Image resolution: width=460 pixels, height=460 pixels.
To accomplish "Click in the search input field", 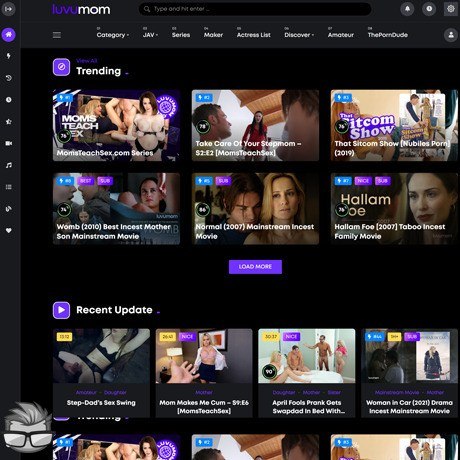I will tap(255, 9).
